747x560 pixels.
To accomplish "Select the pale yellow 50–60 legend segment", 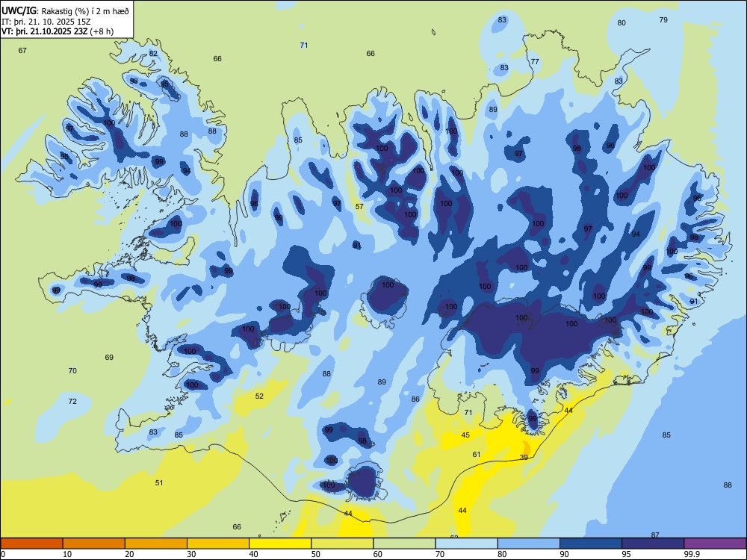I will click(342, 544).
